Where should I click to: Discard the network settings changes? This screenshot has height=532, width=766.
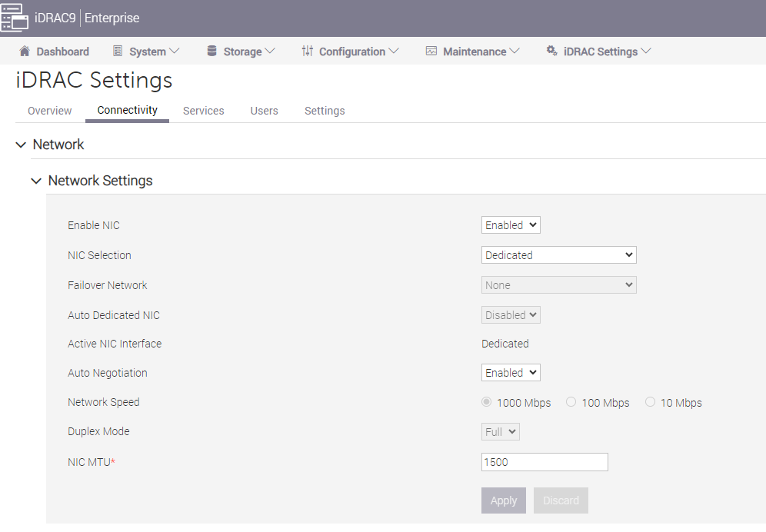561,500
